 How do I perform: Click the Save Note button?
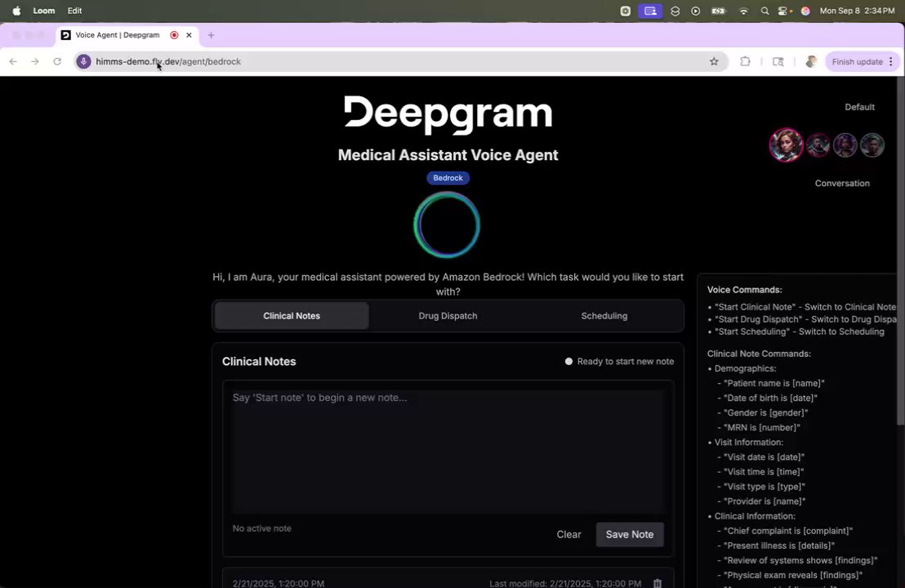(630, 534)
